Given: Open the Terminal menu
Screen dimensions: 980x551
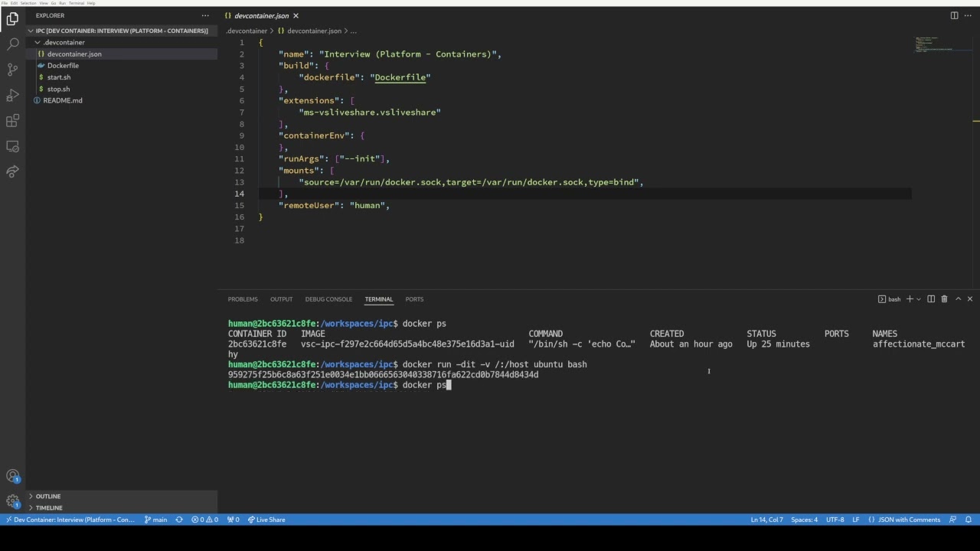Looking at the screenshot, I should tap(77, 3).
